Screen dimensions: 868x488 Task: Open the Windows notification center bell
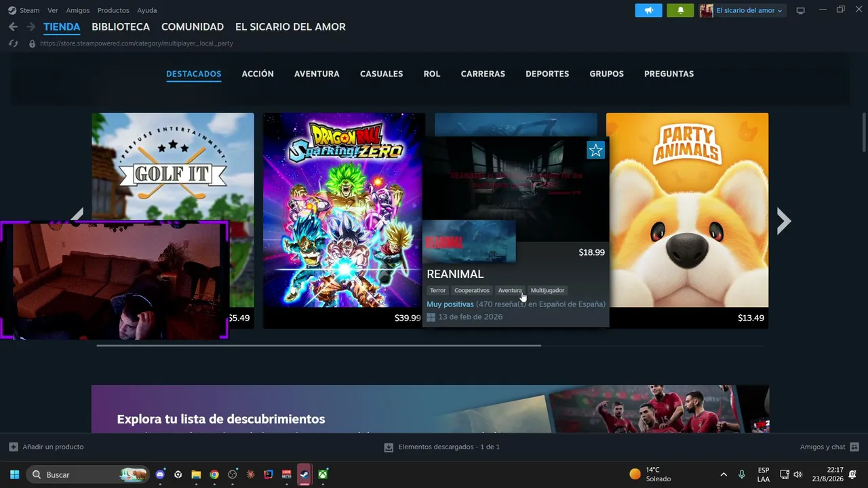(x=852, y=474)
